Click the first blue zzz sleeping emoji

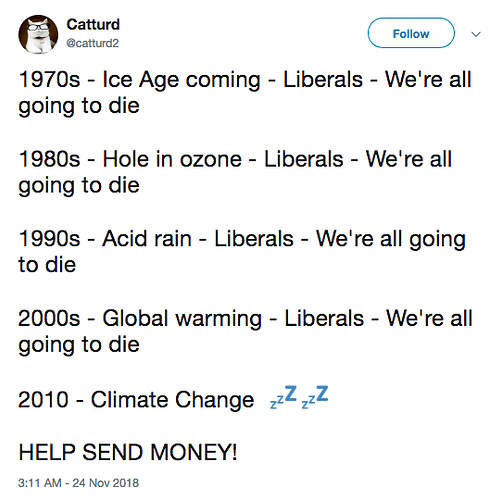pos(283,396)
